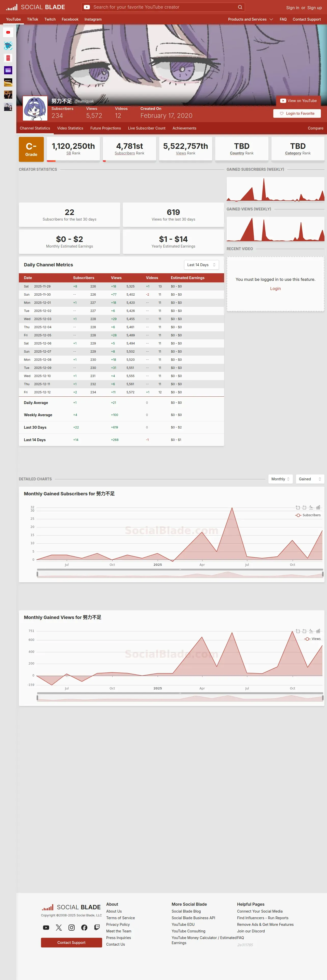Click the zoom reset icon on the Subscribers chart

pyautogui.click(x=304, y=508)
